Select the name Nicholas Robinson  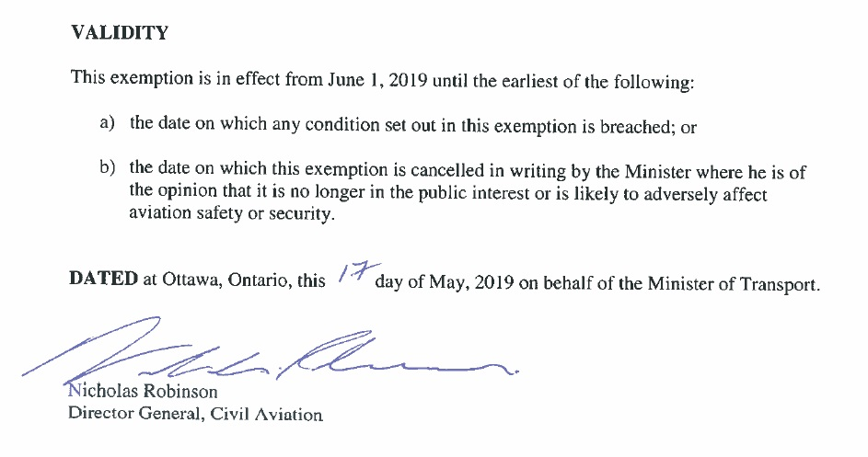pyautogui.click(x=143, y=392)
